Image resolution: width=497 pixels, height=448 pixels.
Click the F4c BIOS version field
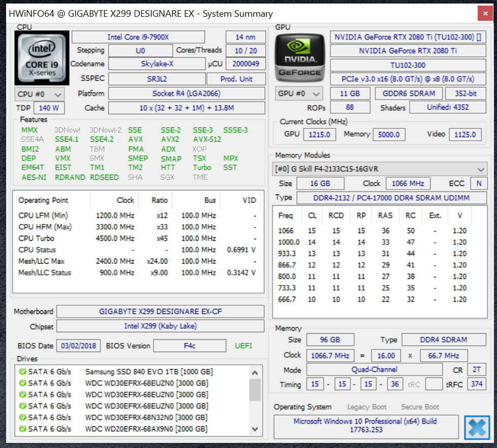coord(190,346)
